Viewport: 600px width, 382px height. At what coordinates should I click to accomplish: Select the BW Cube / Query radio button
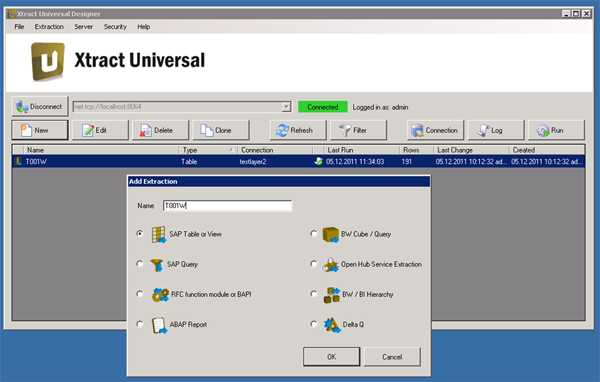(x=314, y=233)
